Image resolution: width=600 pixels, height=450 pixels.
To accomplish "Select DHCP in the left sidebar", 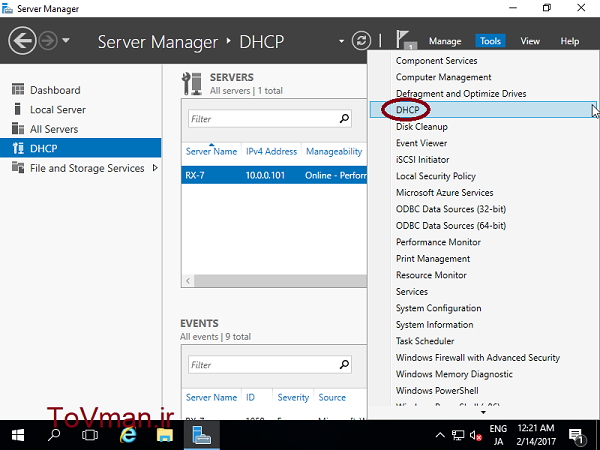I will [80, 148].
